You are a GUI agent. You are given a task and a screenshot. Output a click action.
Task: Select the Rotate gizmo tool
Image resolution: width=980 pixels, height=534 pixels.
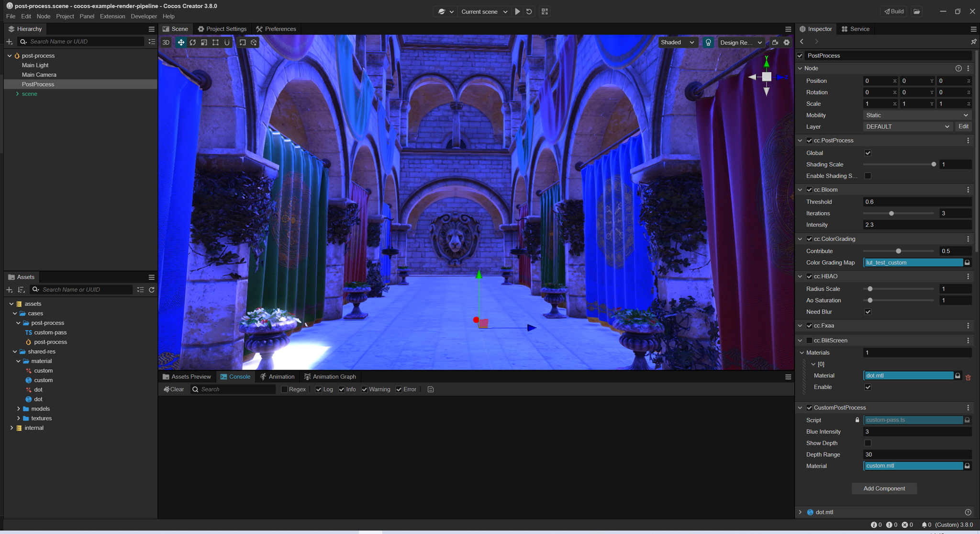pos(192,43)
